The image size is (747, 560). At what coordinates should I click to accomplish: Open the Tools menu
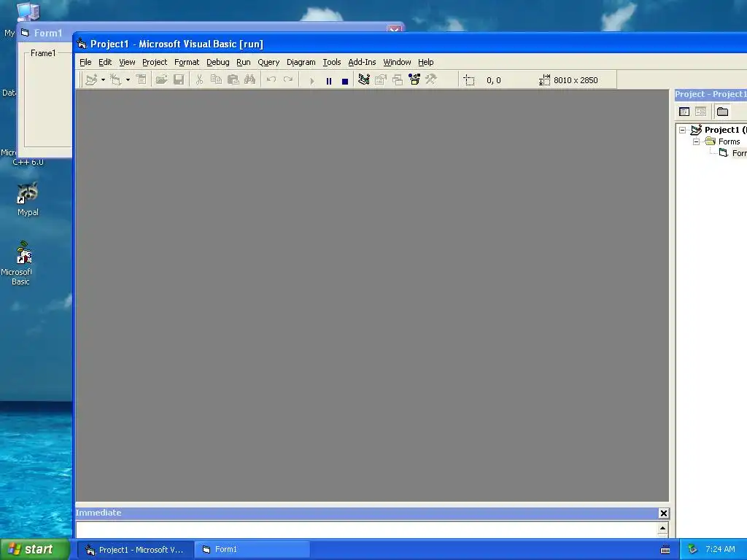coord(332,62)
